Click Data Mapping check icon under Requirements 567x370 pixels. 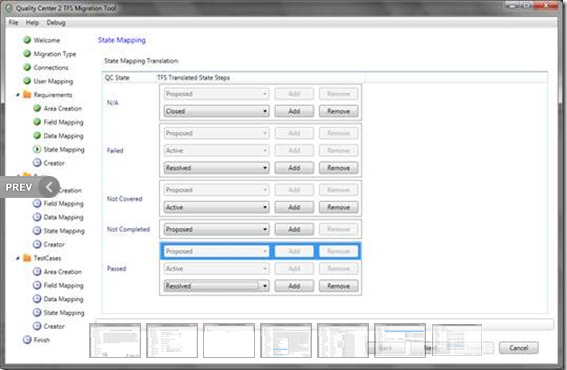37,135
